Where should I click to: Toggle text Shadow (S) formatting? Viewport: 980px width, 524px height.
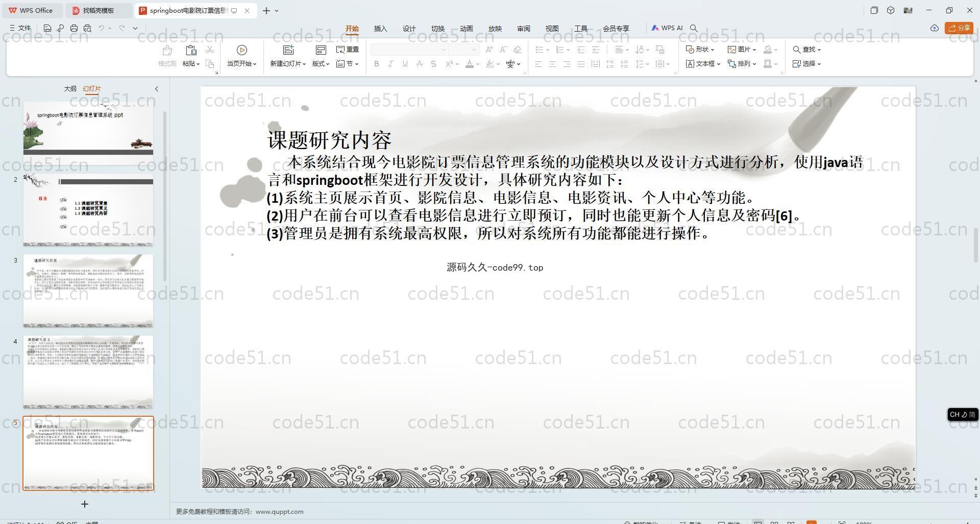click(433, 64)
